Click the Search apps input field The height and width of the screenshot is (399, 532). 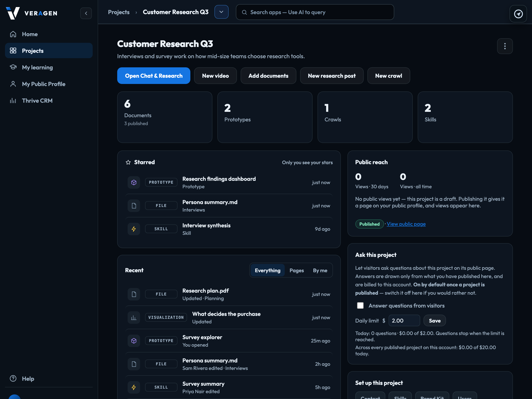315,12
